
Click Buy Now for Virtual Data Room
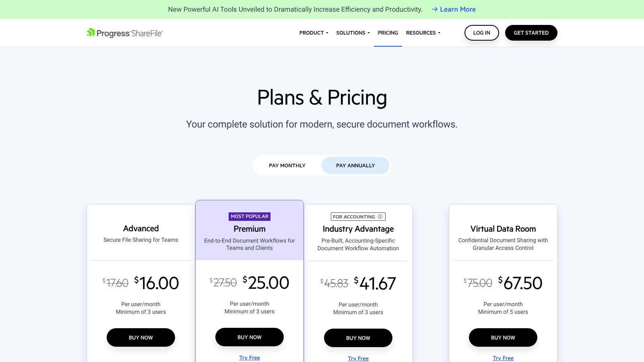[x=503, y=337]
